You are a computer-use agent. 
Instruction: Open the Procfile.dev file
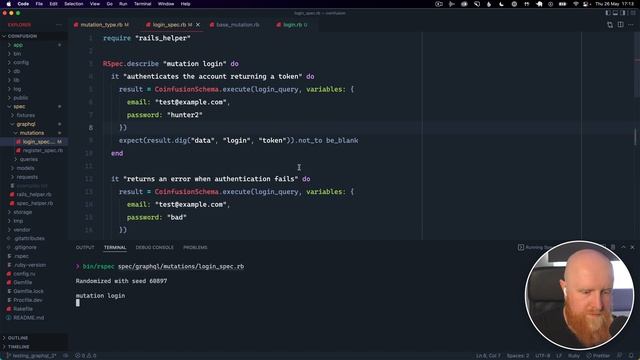27,300
